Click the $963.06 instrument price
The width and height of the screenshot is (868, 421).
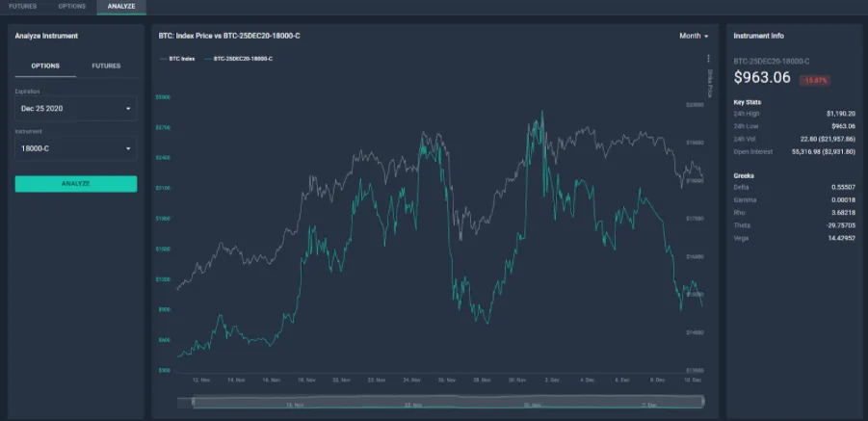(x=762, y=78)
